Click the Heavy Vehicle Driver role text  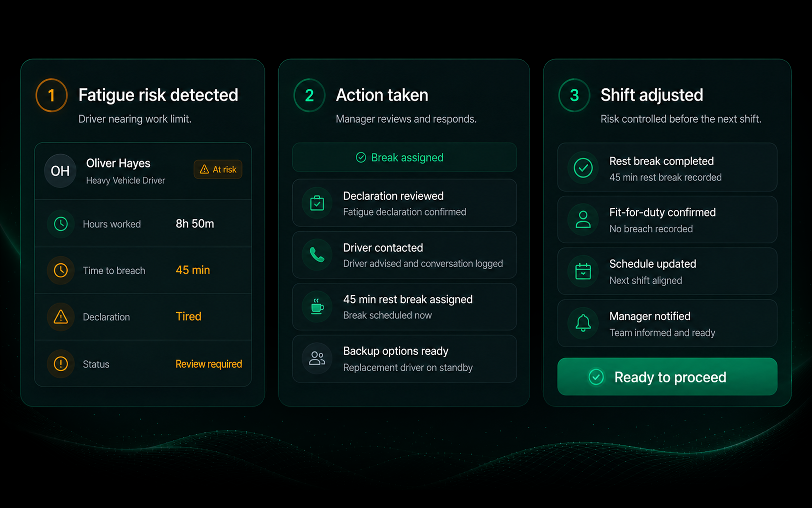(x=126, y=180)
